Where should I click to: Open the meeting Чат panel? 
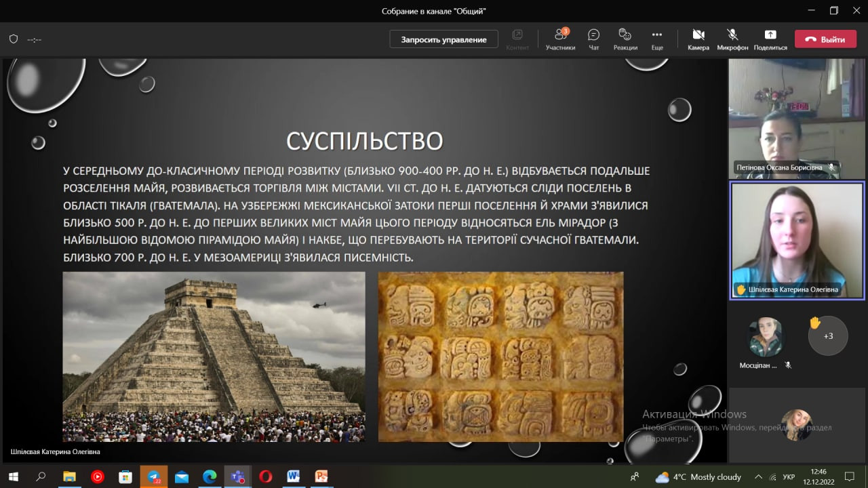(x=593, y=39)
